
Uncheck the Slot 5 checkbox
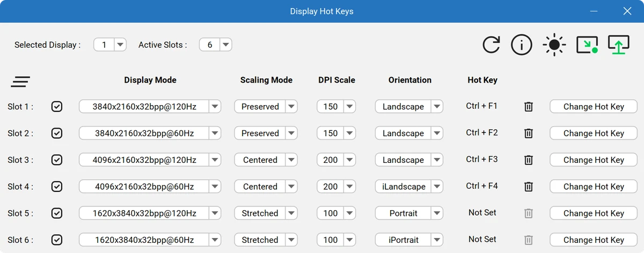click(57, 213)
